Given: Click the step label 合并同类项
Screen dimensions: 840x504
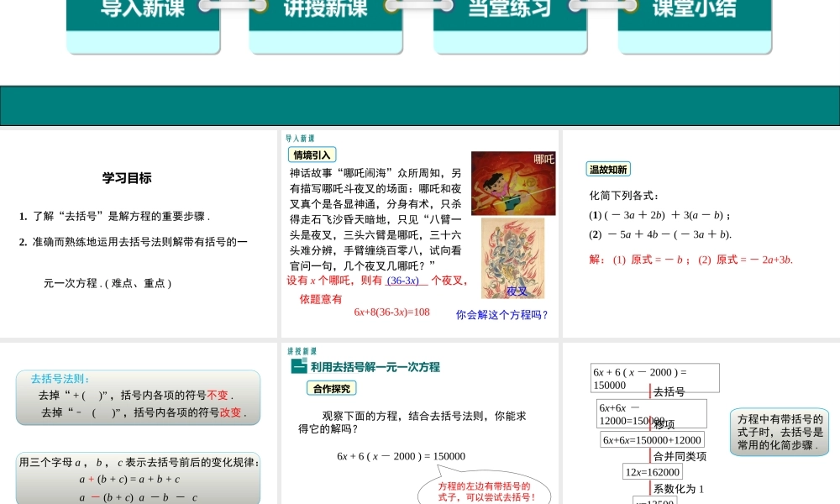Looking at the screenshot, I should (x=680, y=456).
